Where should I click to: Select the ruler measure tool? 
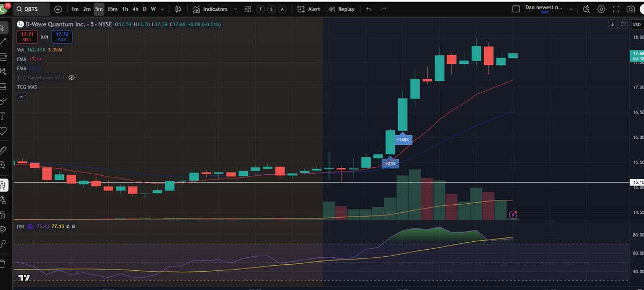click(x=3, y=150)
